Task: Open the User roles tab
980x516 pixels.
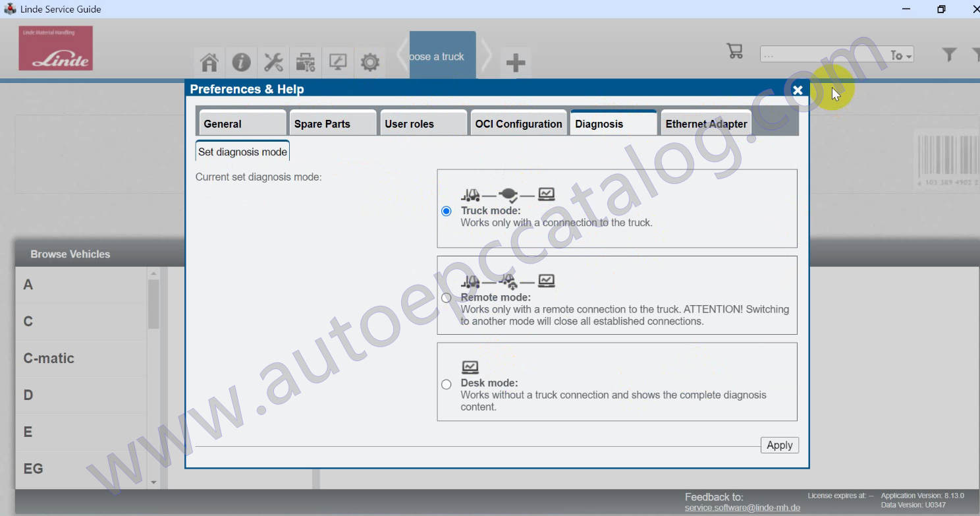Action: 423,123
